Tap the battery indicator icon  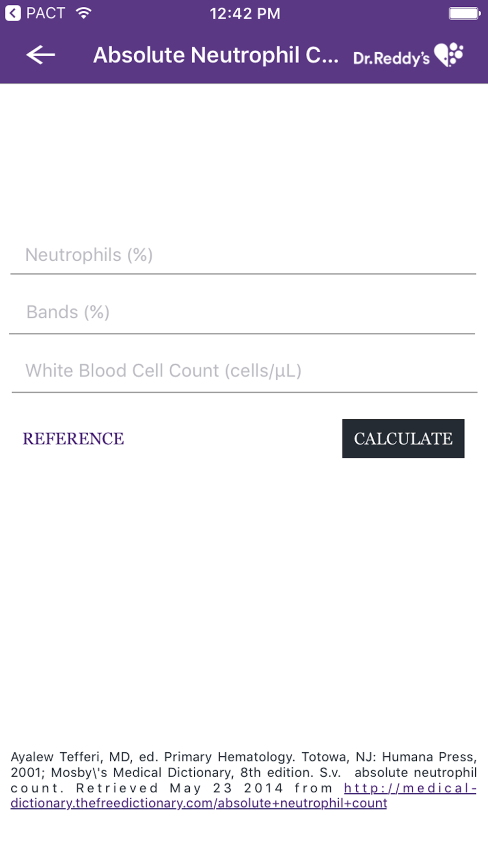(x=465, y=13)
